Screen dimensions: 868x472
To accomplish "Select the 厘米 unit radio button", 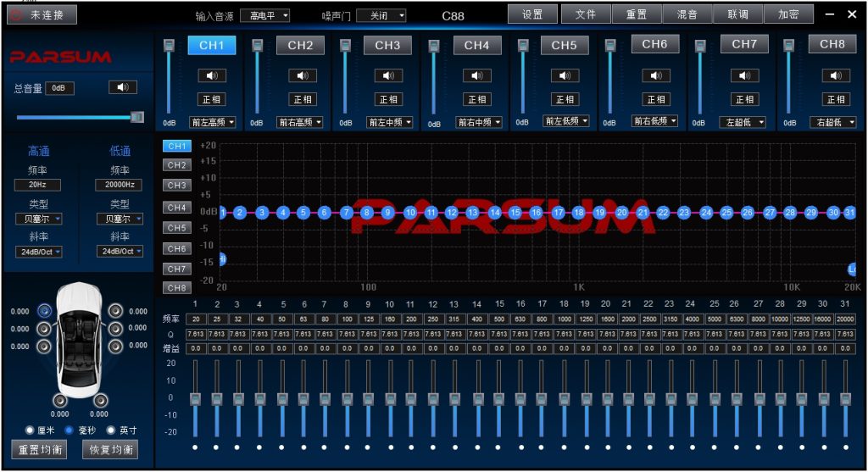I will pos(30,430).
